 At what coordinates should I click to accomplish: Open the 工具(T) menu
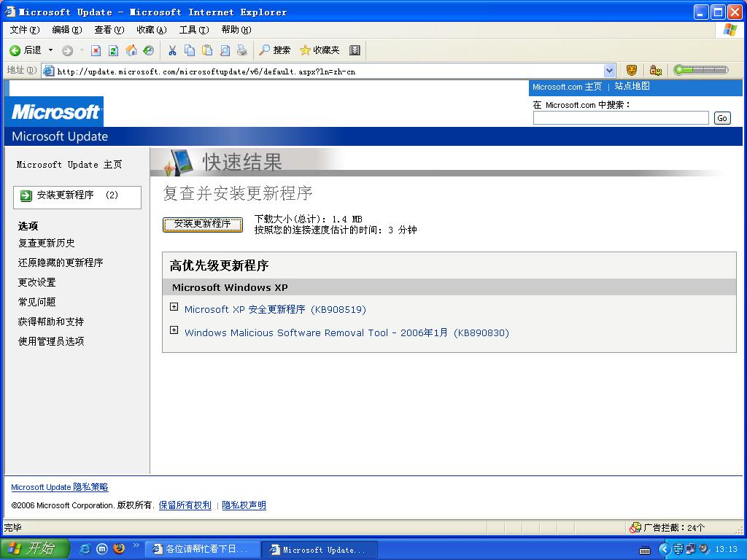tap(194, 30)
